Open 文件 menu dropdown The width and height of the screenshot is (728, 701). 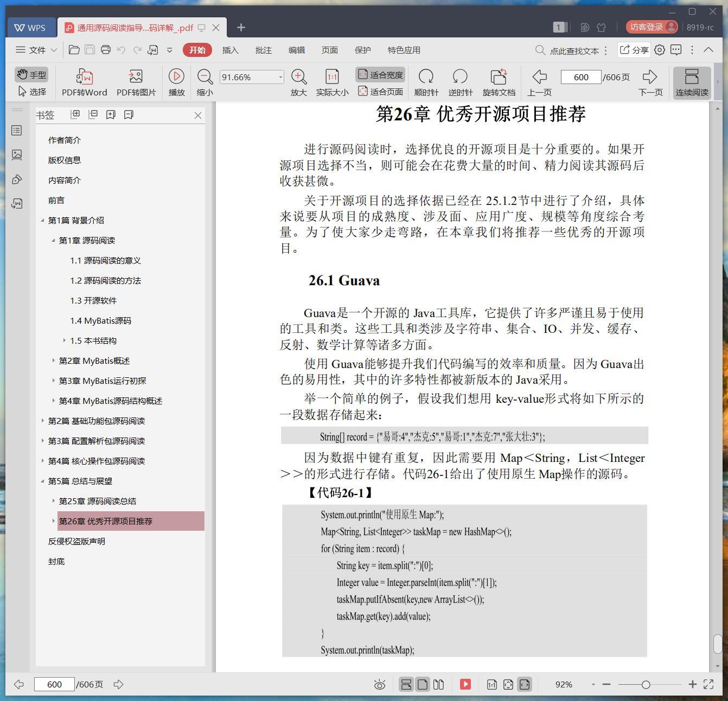click(x=36, y=50)
